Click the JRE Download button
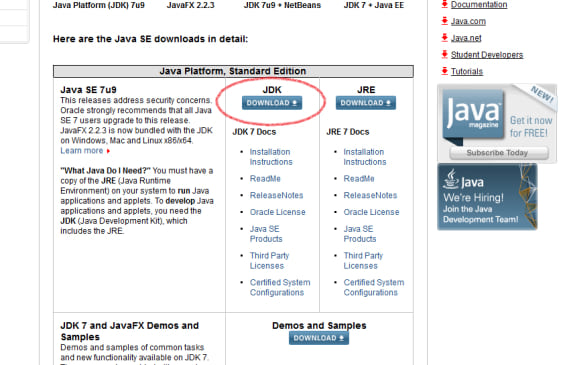565x365 pixels. click(x=366, y=103)
